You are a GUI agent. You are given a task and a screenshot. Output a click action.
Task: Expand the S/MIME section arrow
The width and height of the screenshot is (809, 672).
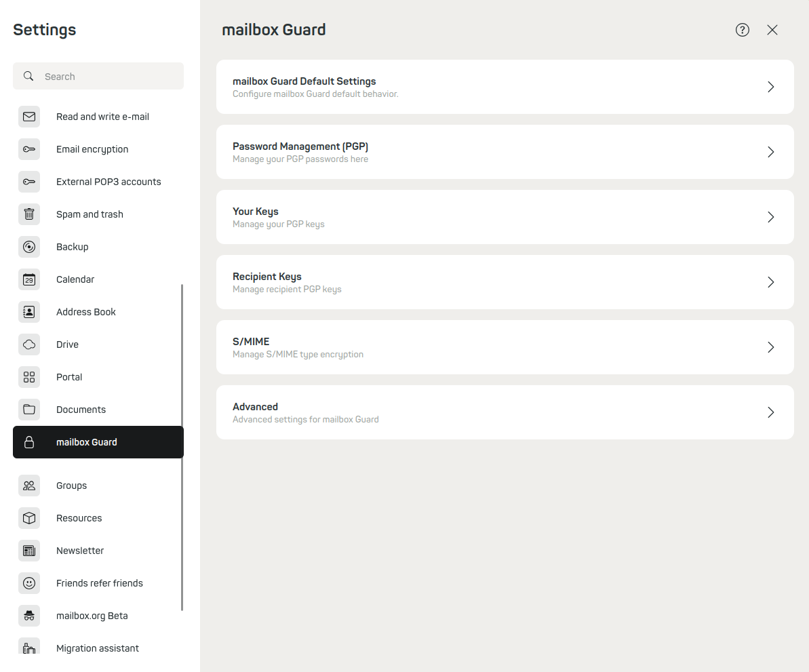pyautogui.click(x=770, y=347)
